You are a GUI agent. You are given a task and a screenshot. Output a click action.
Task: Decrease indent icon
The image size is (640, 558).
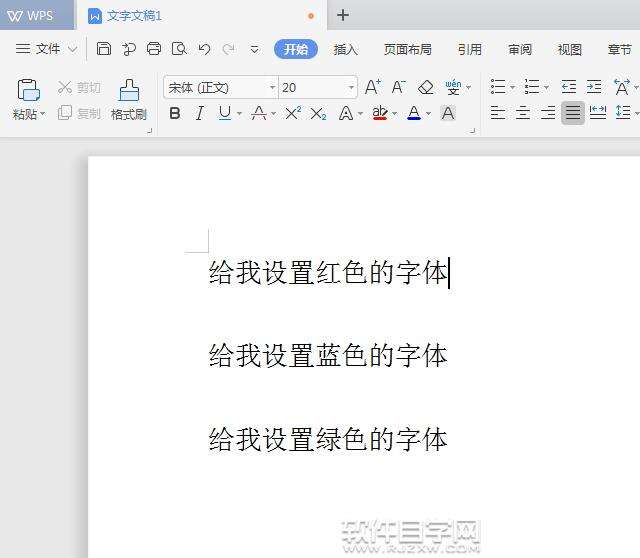click(x=569, y=87)
